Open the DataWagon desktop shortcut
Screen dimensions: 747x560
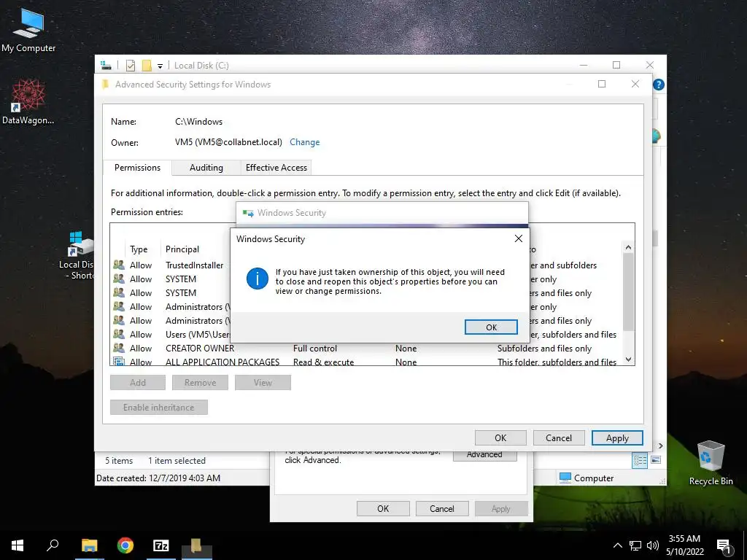pos(28,102)
